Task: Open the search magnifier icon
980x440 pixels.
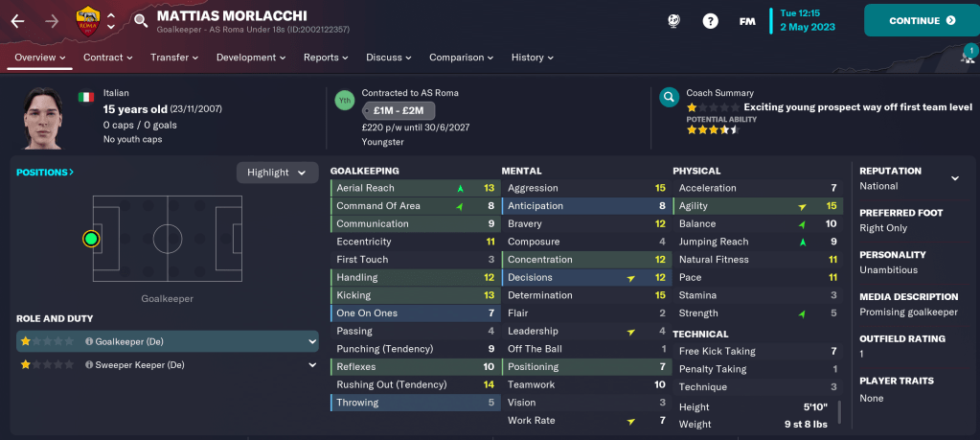Action: point(141,20)
